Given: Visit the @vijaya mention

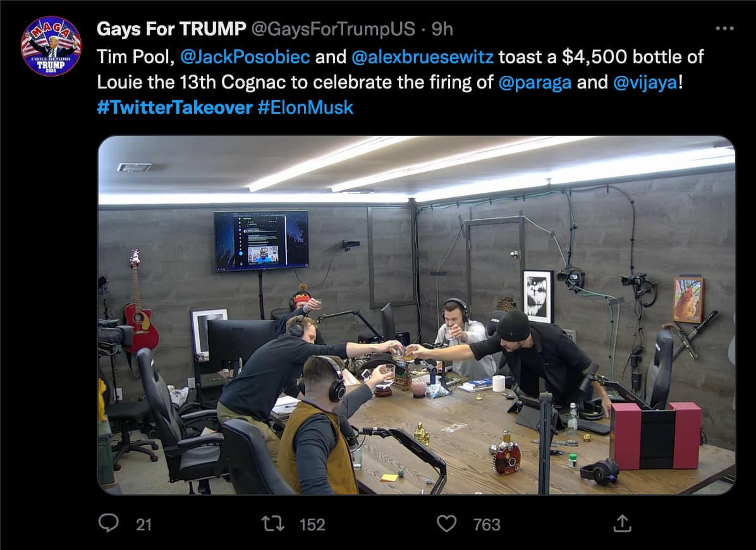Looking at the screenshot, I should (645, 82).
